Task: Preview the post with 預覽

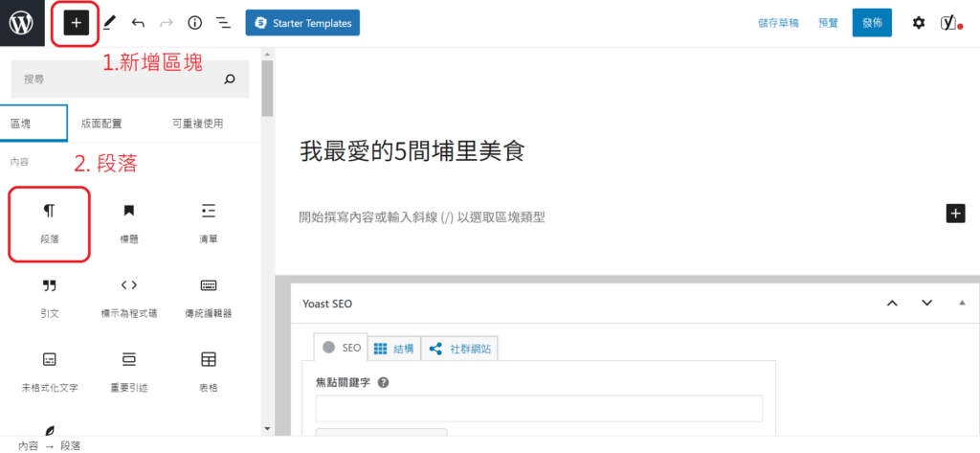Action: coord(828,23)
